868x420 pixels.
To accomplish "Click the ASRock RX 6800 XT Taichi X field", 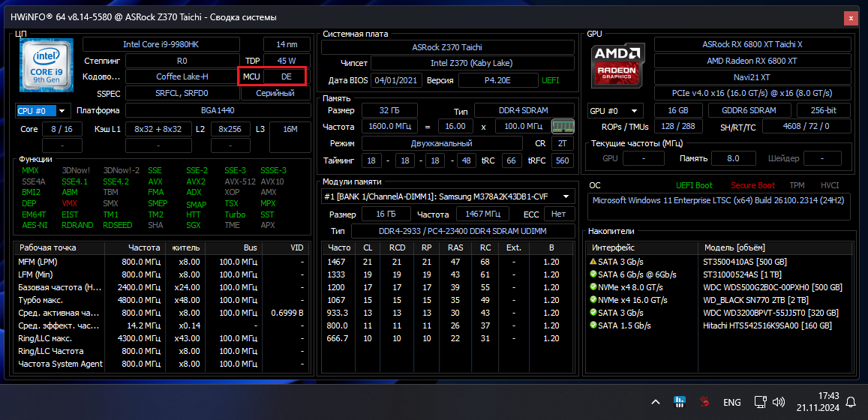I will tap(752, 44).
